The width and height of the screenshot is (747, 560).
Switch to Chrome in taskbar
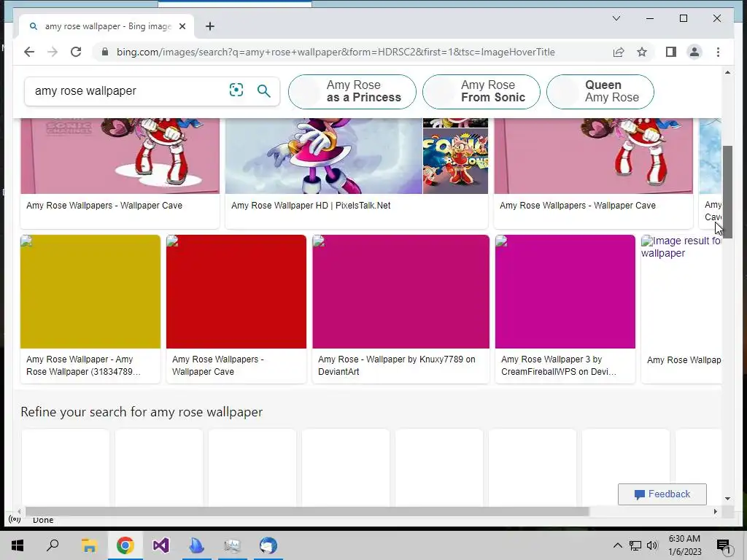point(125,545)
